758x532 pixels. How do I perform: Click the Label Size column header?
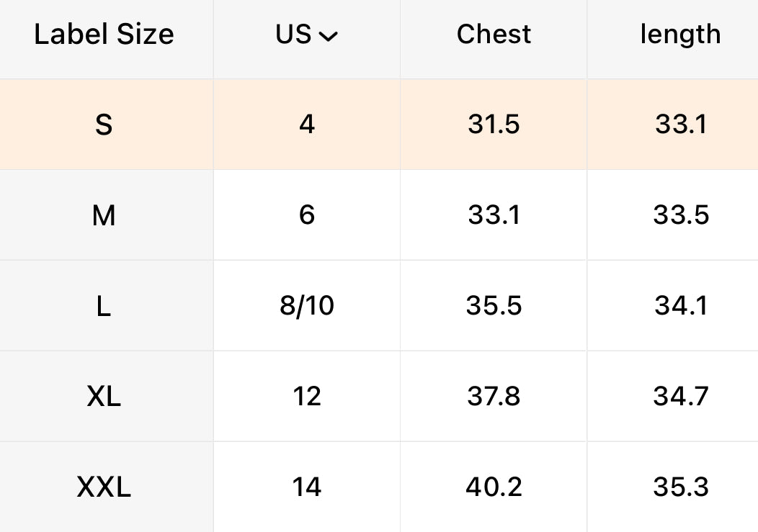coord(104,35)
